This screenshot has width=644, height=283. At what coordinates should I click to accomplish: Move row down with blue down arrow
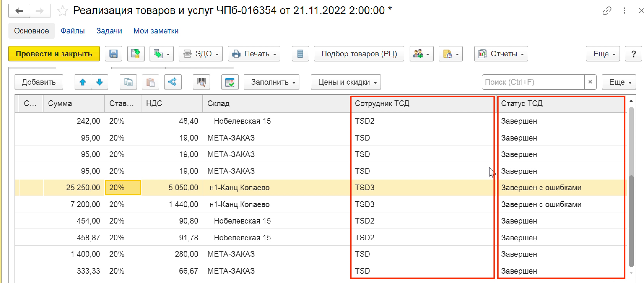click(99, 82)
